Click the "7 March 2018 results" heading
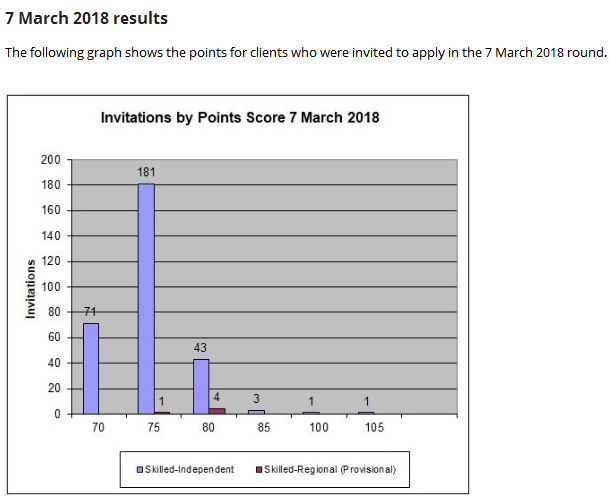 click(x=86, y=18)
